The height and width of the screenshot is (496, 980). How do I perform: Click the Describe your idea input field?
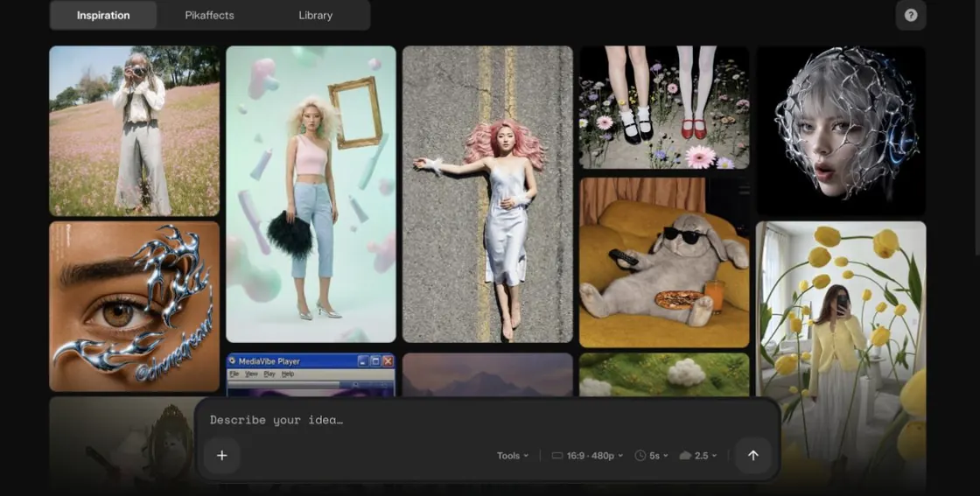tap(487, 420)
